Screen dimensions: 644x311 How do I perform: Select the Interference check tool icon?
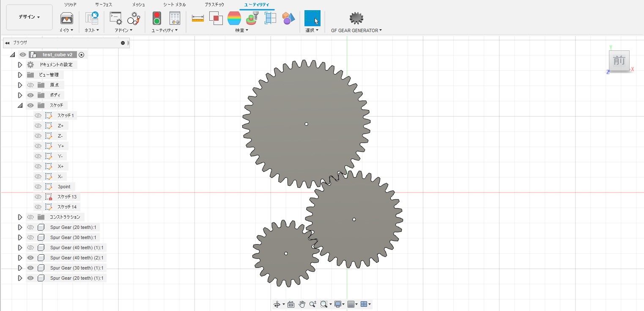tap(216, 18)
